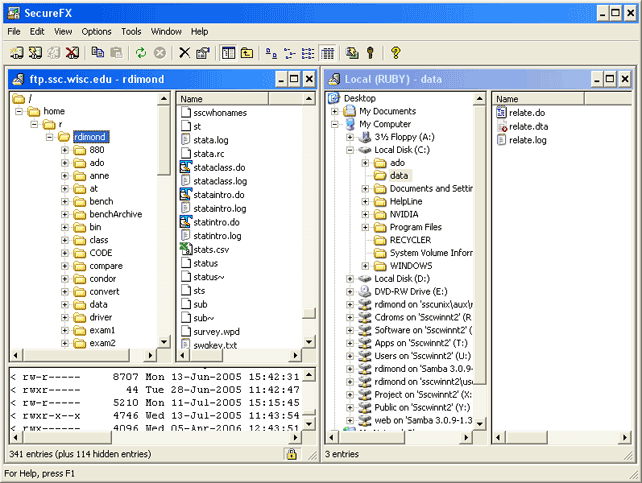Toggle the Details view button
Image resolution: width=642 pixels, height=483 pixels.
click(x=327, y=53)
